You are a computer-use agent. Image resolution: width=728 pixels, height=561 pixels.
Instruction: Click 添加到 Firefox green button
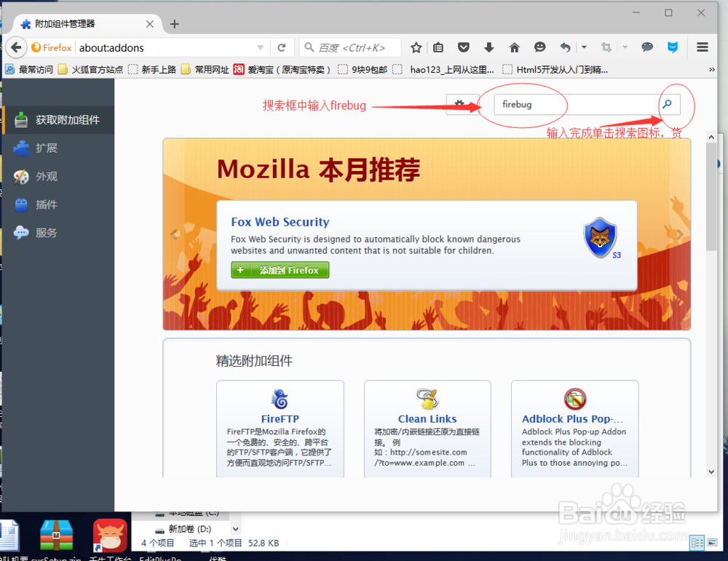click(x=280, y=270)
